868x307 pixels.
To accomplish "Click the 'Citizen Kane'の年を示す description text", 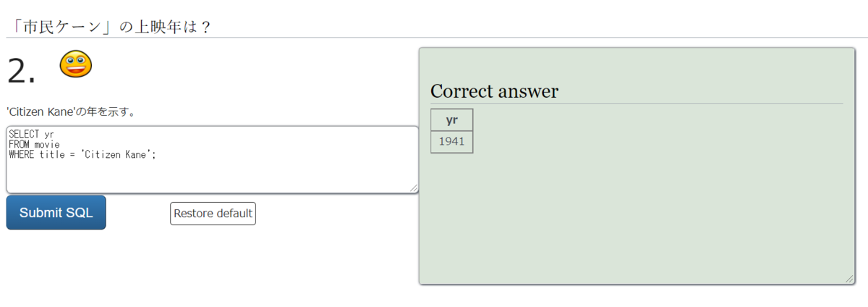I will (x=71, y=112).
